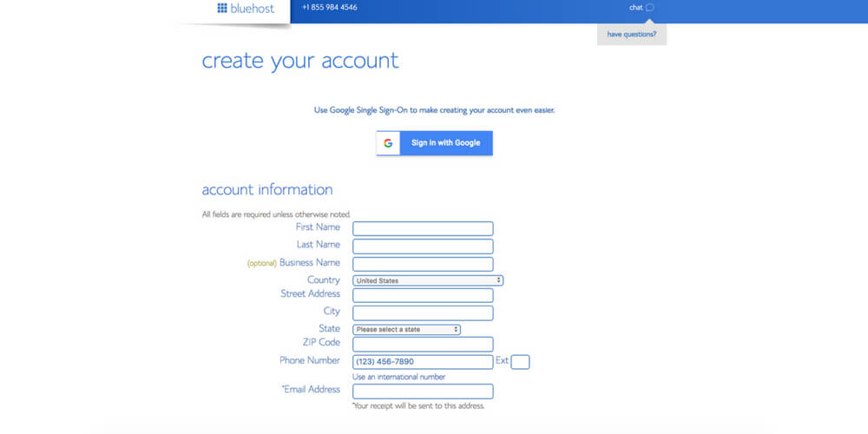Focus the City input box
The height and width of the screenshot is (434, 868).
click(x=423, y=312)
